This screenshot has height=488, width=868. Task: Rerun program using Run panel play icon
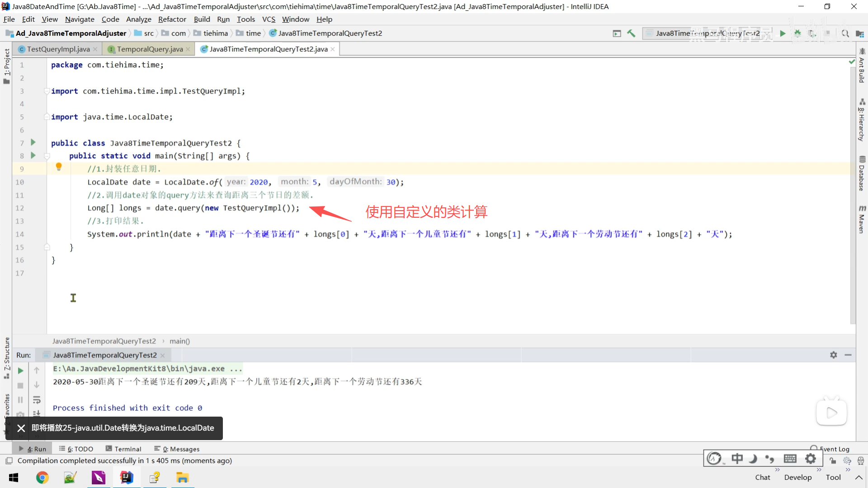pos(20,371)
